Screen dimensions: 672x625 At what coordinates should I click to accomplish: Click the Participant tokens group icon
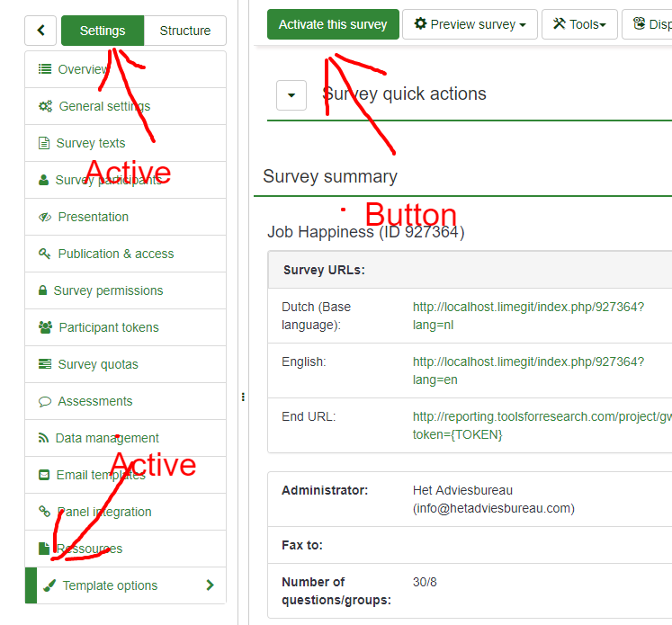point(45,327)
